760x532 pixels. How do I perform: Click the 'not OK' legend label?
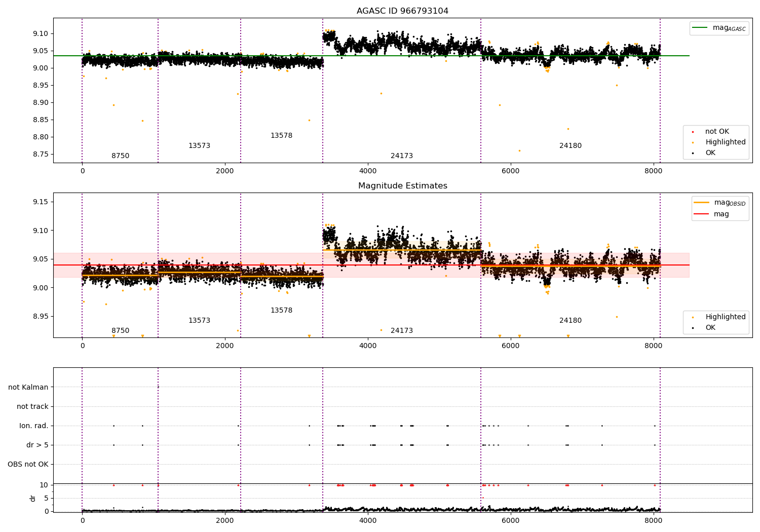tap(717, 131)
